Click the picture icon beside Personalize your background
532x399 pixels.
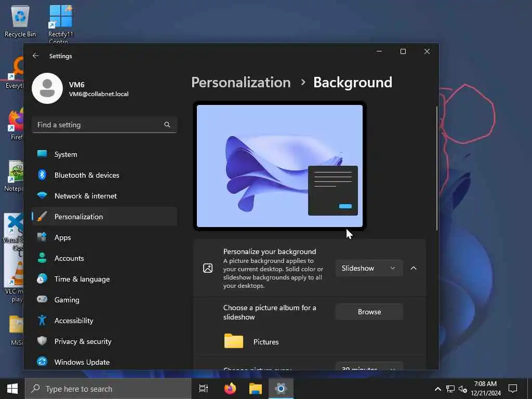click(208, 268)
